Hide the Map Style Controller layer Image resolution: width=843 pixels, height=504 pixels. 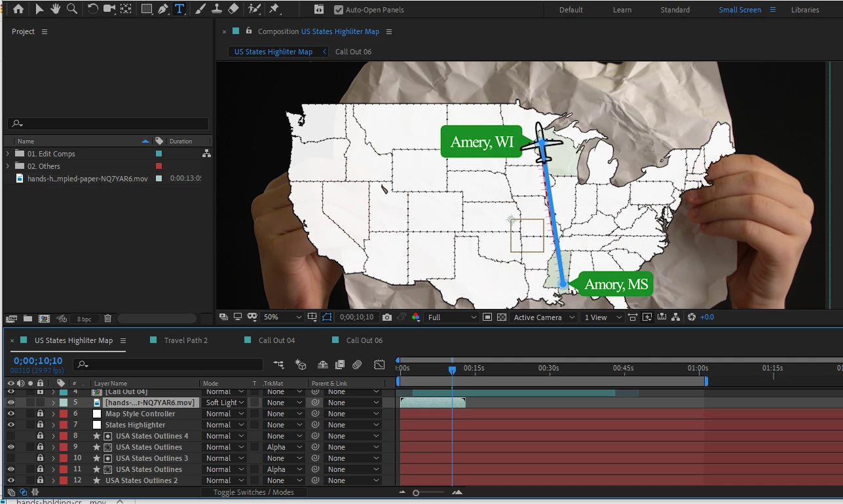(10, 414)
